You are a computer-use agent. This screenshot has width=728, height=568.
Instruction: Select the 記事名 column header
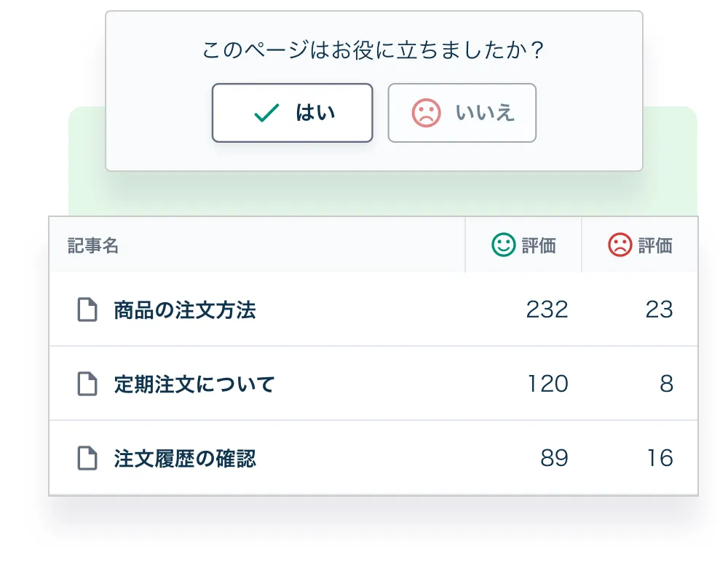point(93,245)
